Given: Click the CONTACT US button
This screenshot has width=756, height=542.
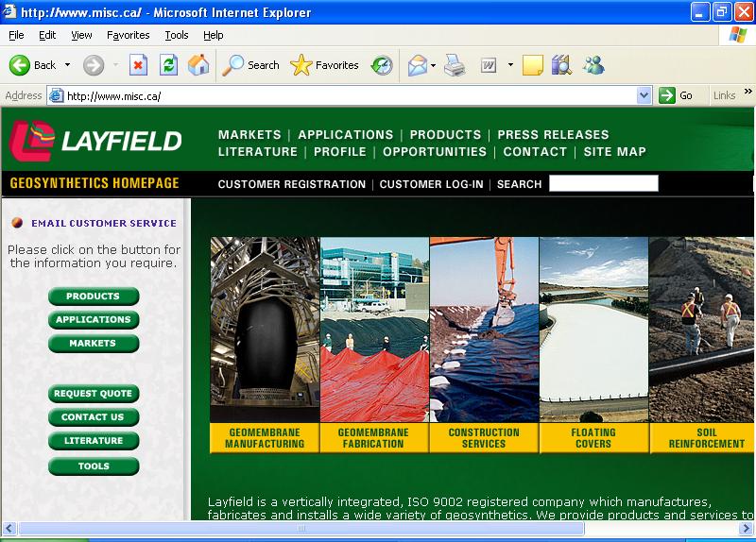Looking at the screenshot, I should tap(94, 417).
